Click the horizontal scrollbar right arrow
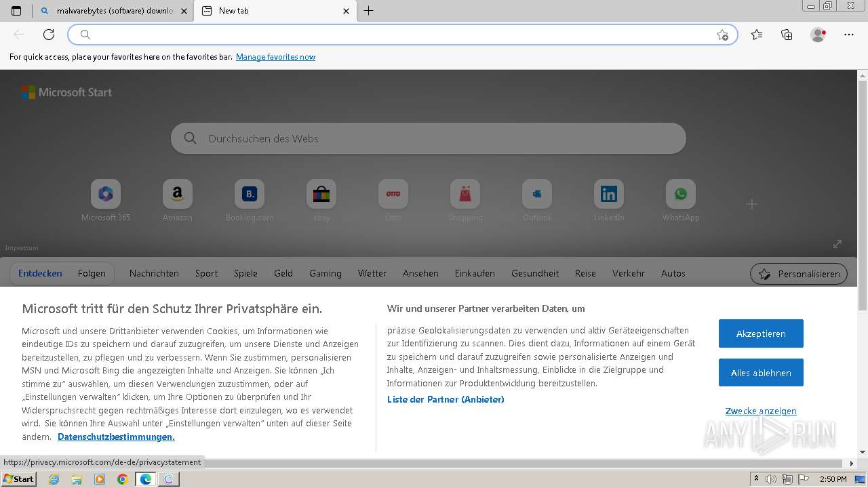The image size is (868, 488). coord(852,464)
